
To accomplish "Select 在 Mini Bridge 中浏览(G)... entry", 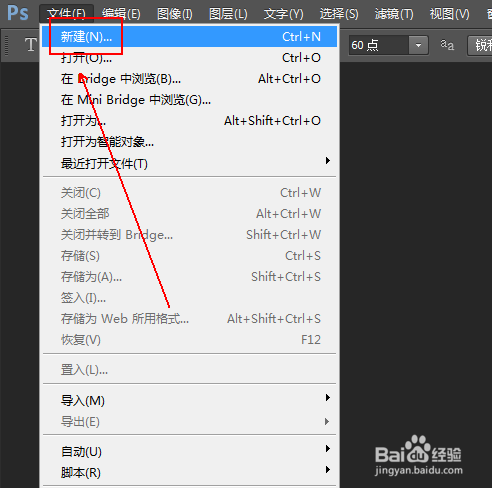I will tap(189, 100).
